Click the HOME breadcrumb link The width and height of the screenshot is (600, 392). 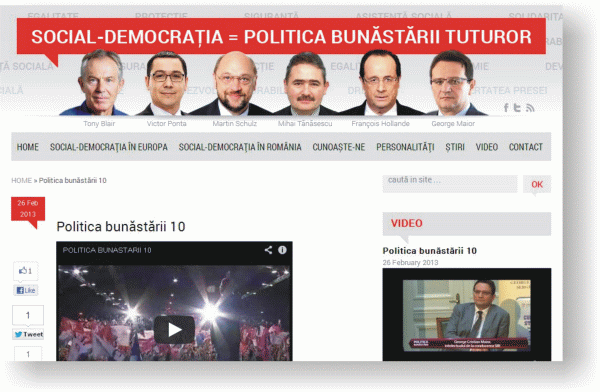pyautogui.click(x=21, y=180)
